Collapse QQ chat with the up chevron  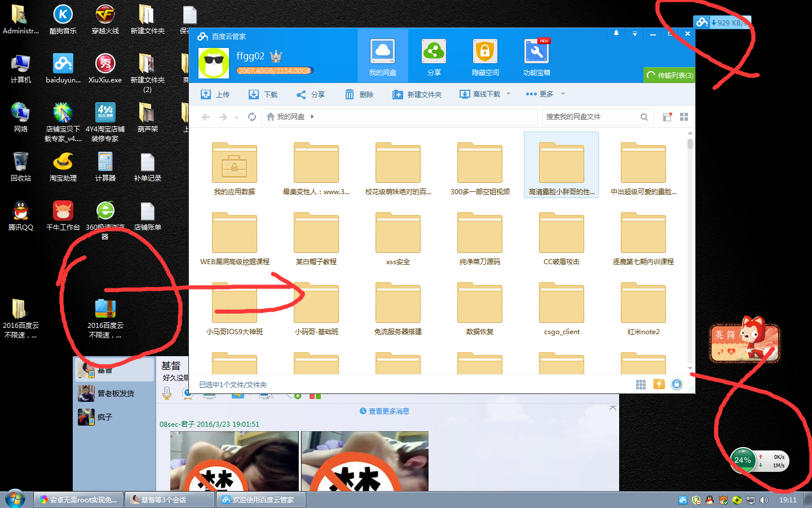(x=613, y=407)
